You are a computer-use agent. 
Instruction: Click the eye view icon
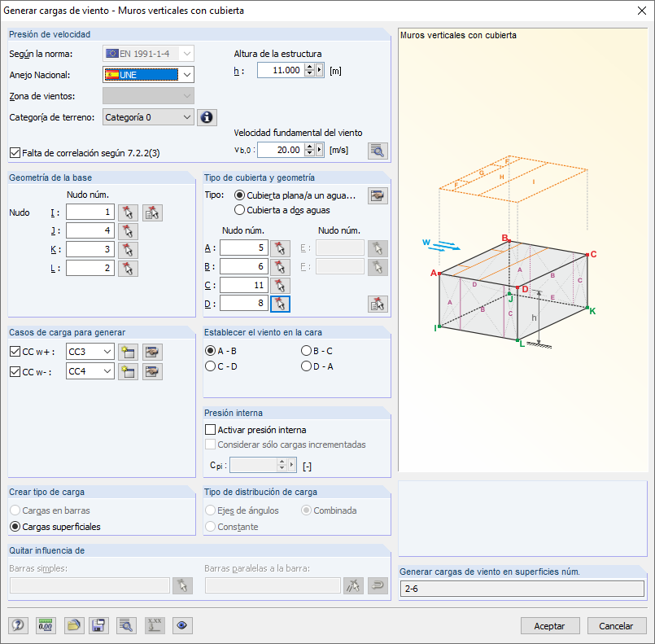click(x=182, y=625)
